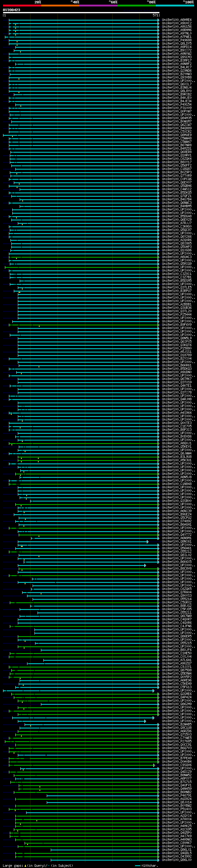197x868 pixels.
Task: Select the cyan ~100% legend color bar
Action: [x=175, y=6]
